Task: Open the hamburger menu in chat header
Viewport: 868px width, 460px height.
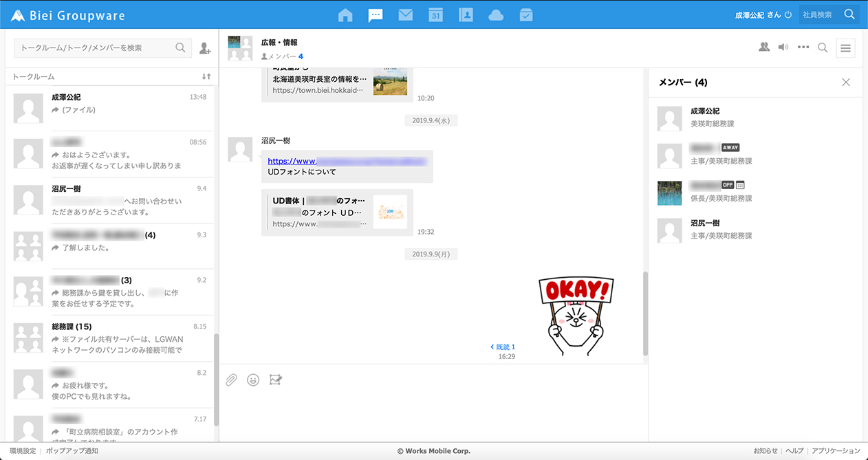Action: point(845,48)
